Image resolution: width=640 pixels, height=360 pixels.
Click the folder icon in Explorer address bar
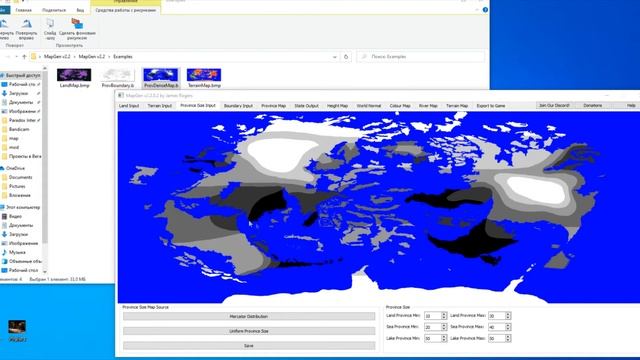[x=34, y=57]
